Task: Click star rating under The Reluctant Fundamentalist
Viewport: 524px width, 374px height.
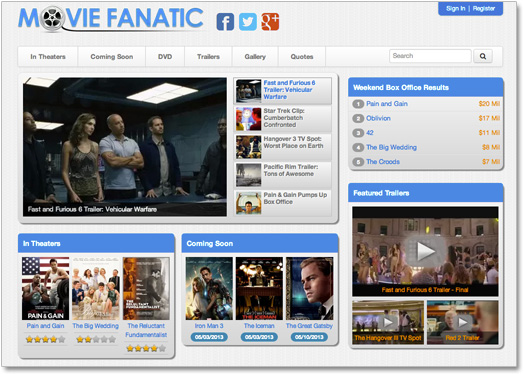Action: pos(146,349)
